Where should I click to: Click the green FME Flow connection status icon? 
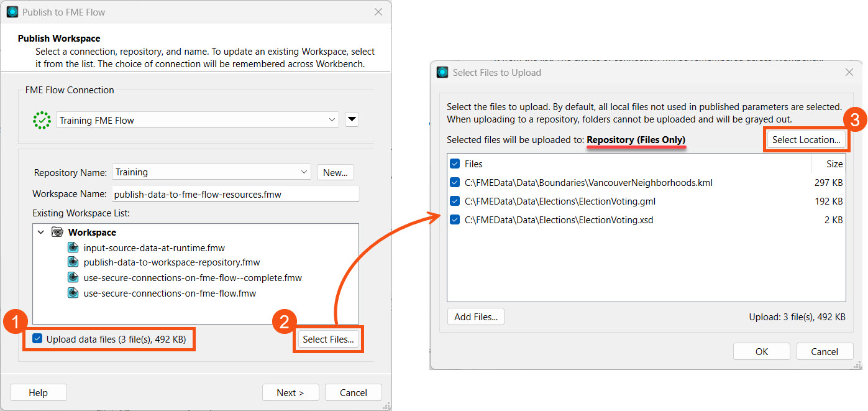click(x=42, y=120)
